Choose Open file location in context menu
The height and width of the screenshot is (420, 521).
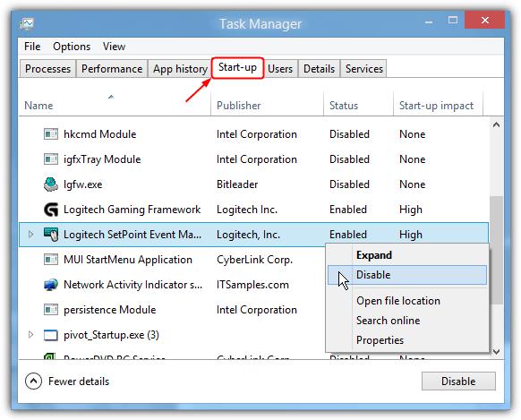click(x=407, y=301)
